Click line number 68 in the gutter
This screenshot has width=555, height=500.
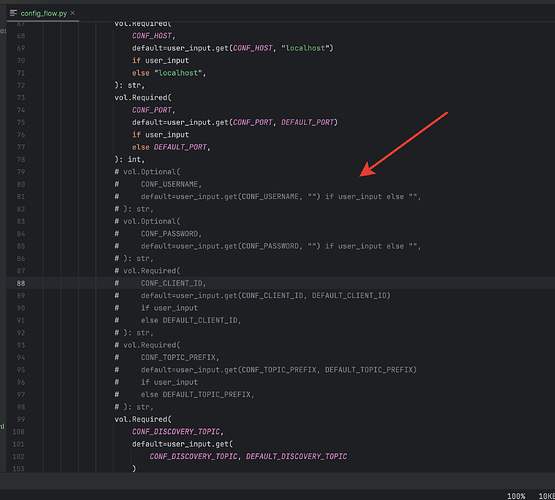click(x=21, y=36)
